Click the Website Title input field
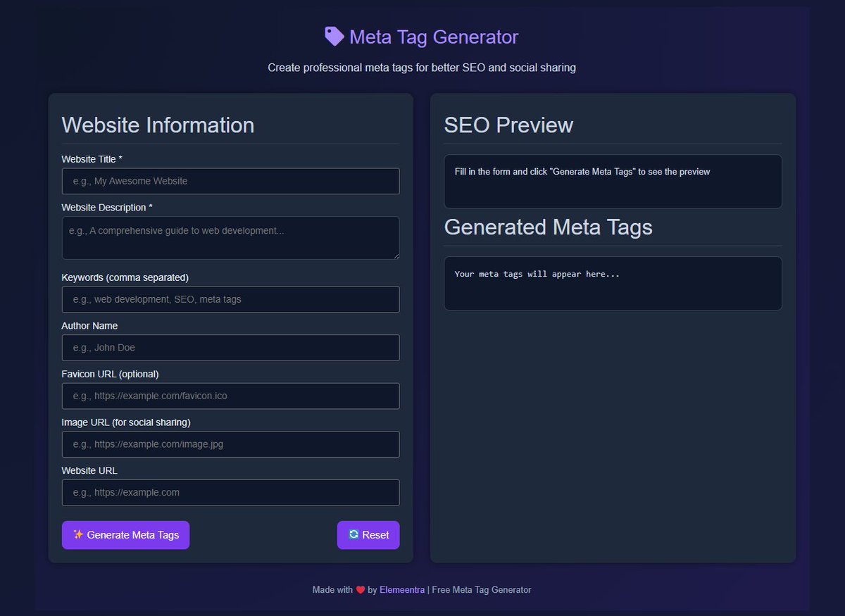Screen dimensions: 845x616 point(230,181)
